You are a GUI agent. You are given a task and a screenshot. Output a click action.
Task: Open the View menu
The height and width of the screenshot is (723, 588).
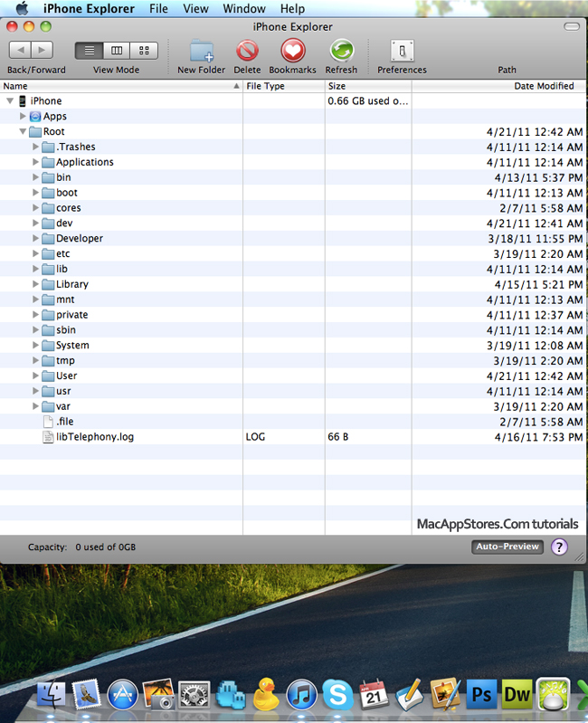click(x=195, y=8)
